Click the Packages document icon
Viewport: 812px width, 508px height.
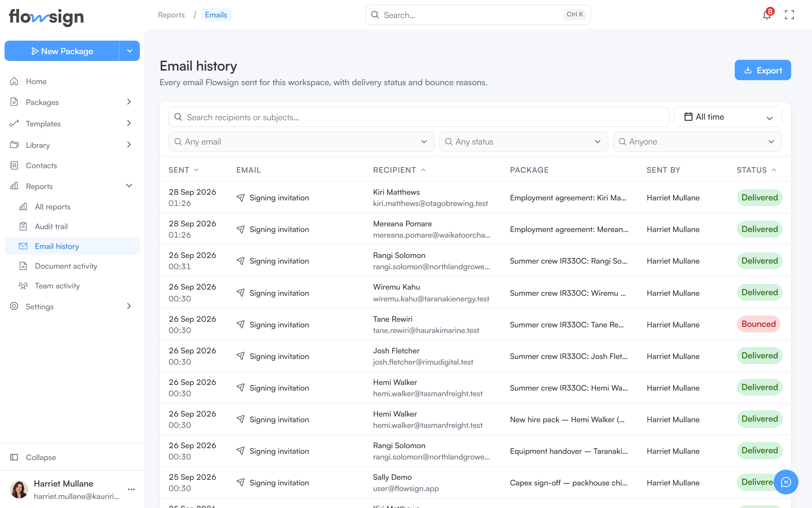point(14,102)
